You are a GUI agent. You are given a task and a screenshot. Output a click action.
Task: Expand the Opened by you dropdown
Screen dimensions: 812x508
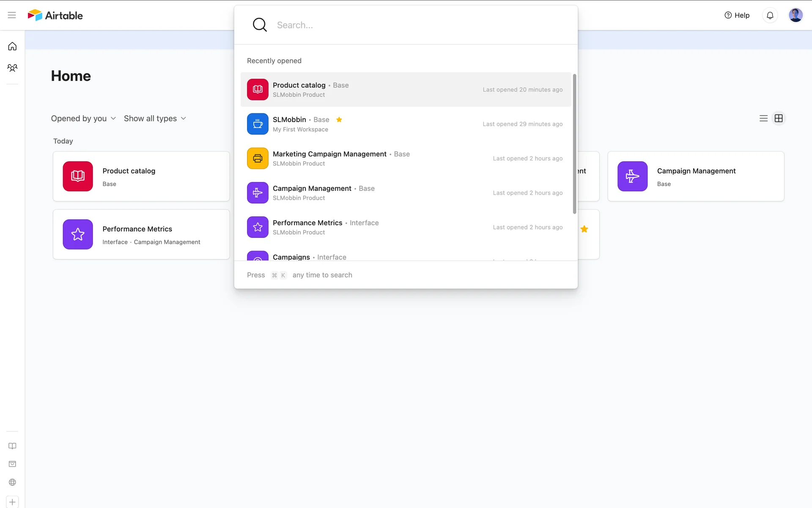[x=83, y=119]
